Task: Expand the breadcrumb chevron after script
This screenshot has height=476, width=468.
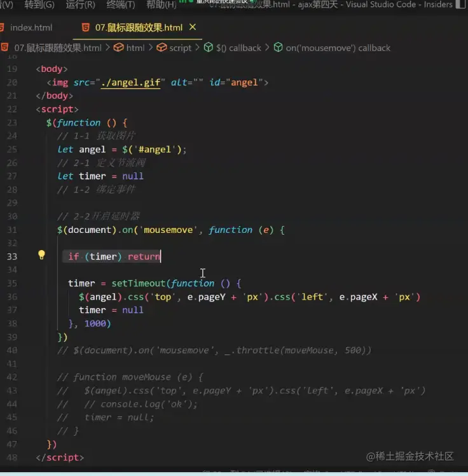Action: pos(198,48)
